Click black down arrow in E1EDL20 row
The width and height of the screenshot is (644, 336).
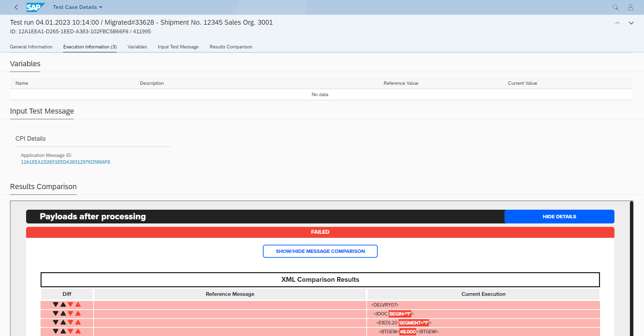[56, 322]
